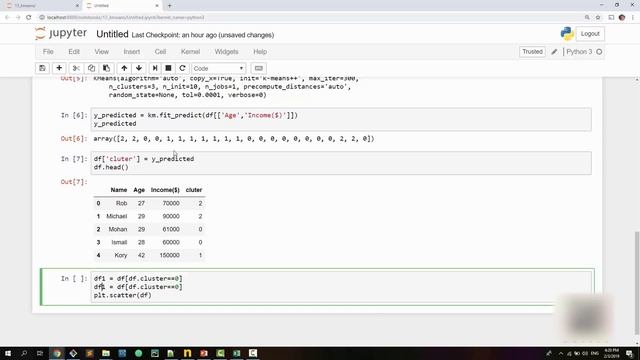640x360 pixels.
Task: Click the browser address bar
Action: (x=310, y=18)
